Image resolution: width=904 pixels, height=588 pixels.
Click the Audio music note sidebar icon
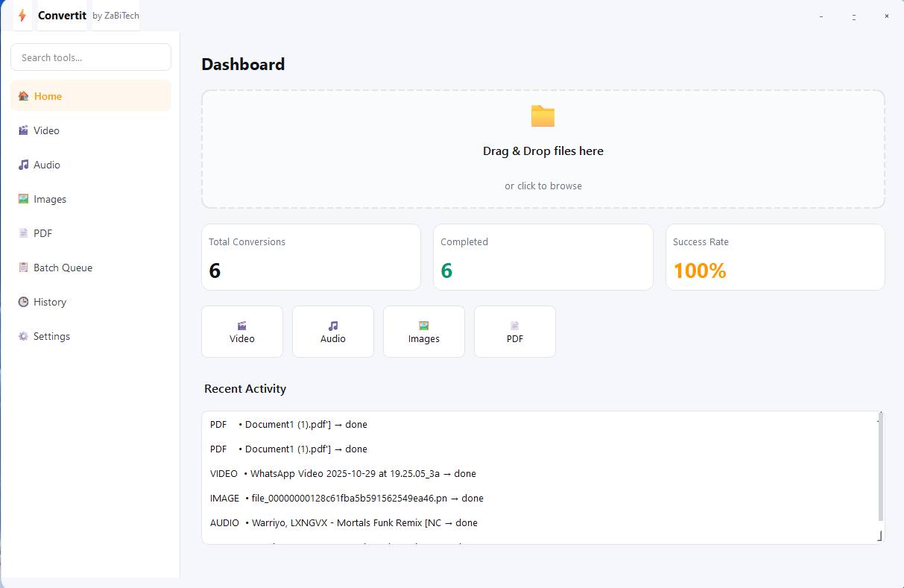pos(24,165)
